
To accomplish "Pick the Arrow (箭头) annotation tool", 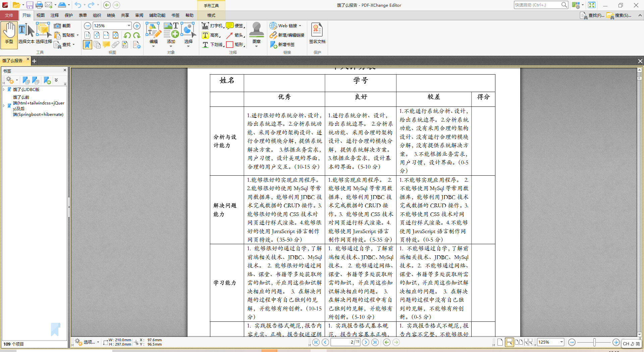I will [235, 35].
